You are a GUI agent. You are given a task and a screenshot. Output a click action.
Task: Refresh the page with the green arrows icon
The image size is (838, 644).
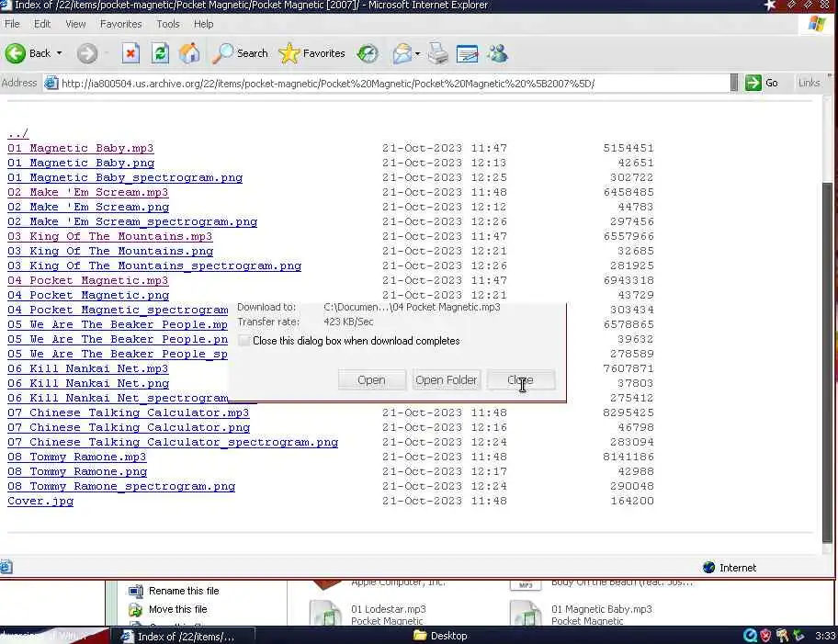160,53
